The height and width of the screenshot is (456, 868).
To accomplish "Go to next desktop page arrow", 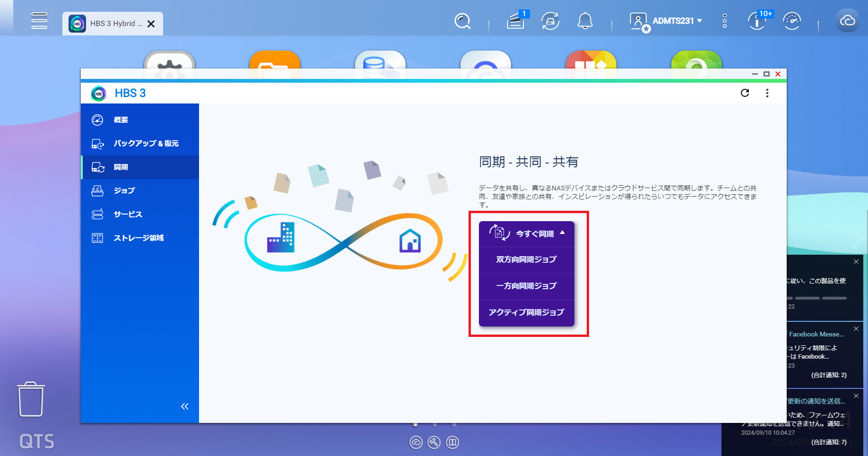I will 857,239.
